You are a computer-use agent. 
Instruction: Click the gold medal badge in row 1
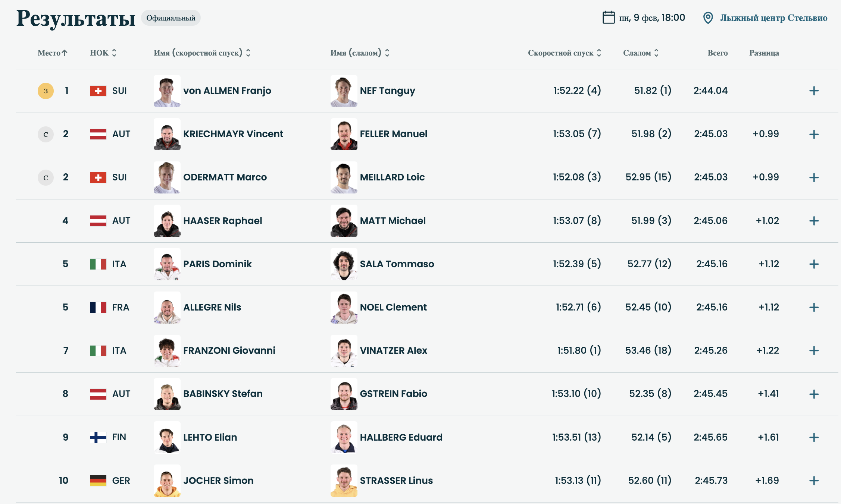pyautogui.click(x=46, y=91)
